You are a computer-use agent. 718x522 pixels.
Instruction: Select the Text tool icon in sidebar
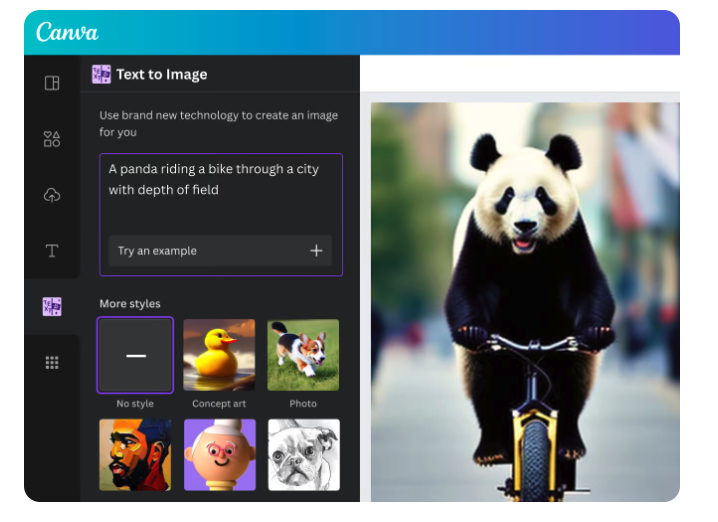click(x=52, y=251)
